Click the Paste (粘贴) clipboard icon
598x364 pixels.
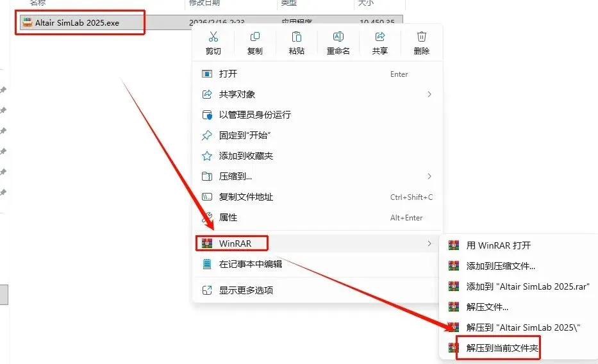296,37
